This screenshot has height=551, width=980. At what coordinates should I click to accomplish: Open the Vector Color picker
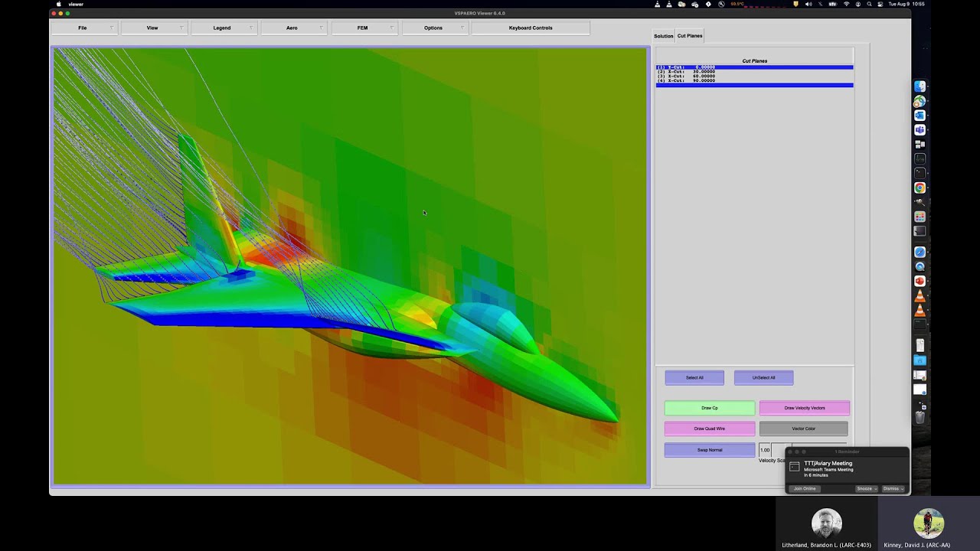coord(804,429)
